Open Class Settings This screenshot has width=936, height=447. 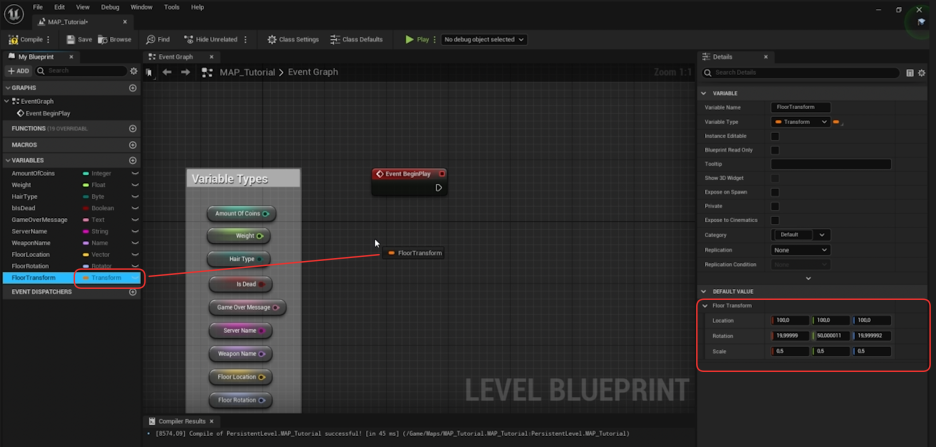[293, 39]
